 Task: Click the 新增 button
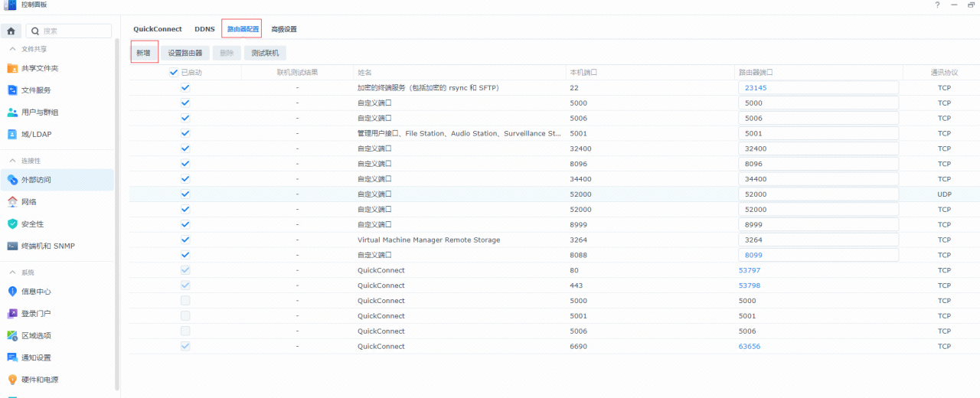[x=144, y=53]
